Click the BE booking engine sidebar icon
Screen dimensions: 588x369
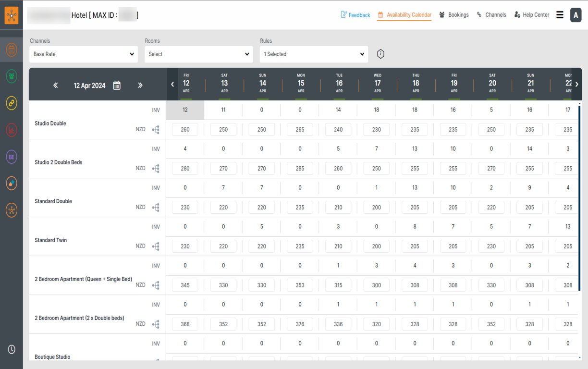point(12,157)
